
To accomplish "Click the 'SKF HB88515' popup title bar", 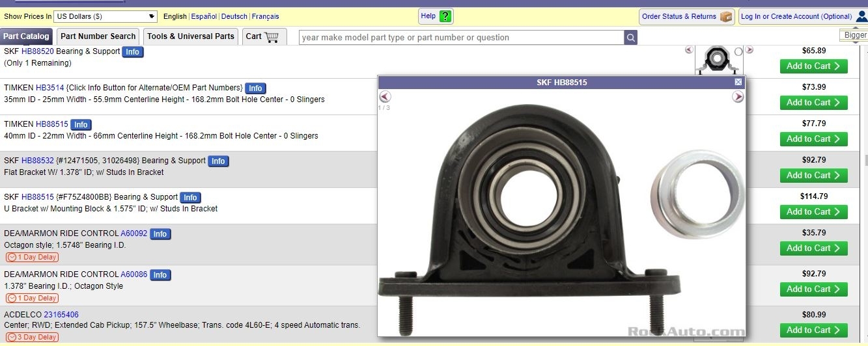I will coord(562,83).
